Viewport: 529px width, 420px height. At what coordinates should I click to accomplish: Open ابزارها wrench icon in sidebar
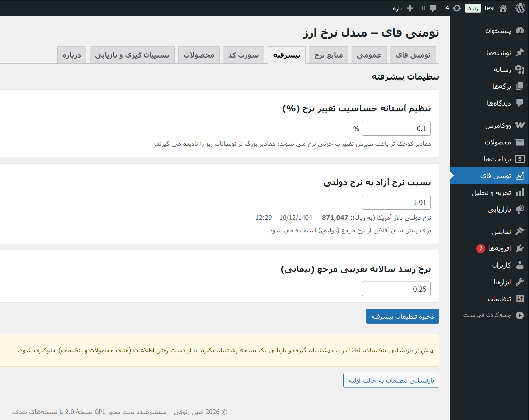[503, 282]
